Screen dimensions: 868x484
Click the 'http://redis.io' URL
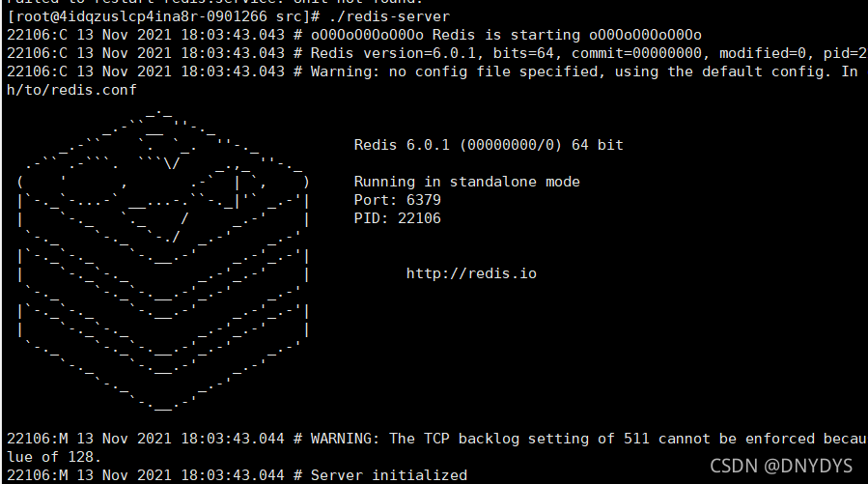[x=471, y=273]
